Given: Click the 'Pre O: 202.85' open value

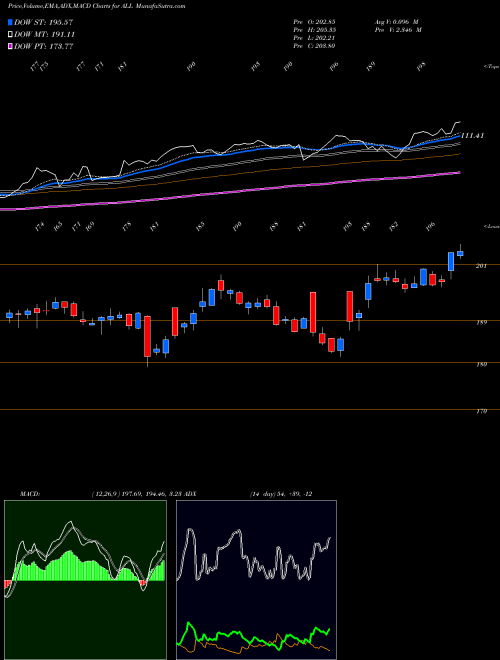Looking at the screenshot, I should tap(314, 21).
